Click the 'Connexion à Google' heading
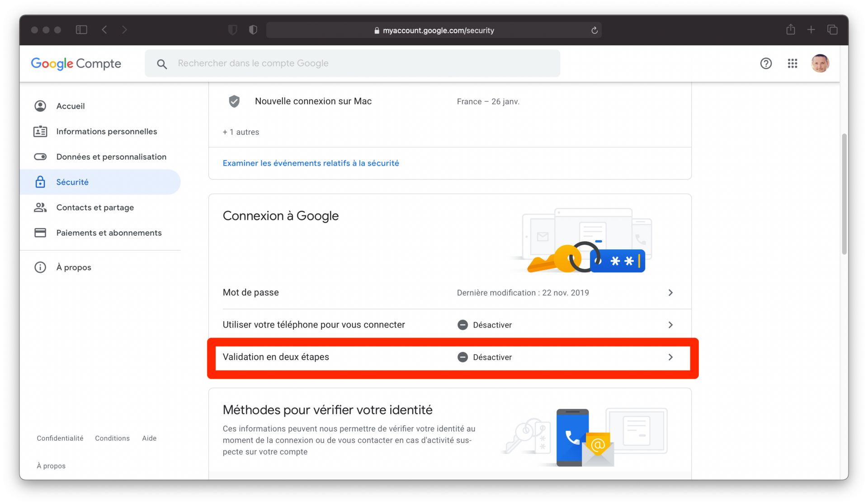Screen dimensions: 868x504 [280, 216]
